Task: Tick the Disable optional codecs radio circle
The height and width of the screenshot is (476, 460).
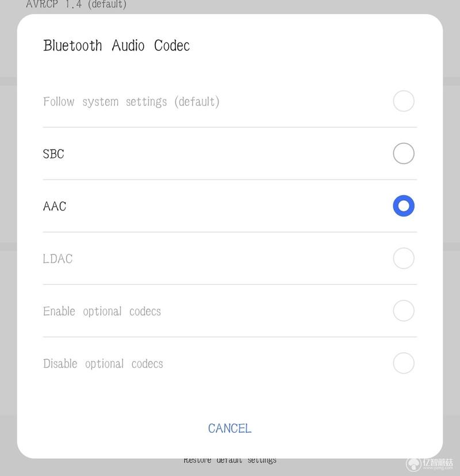Action: pyautogui.click(x=403, y=363)
